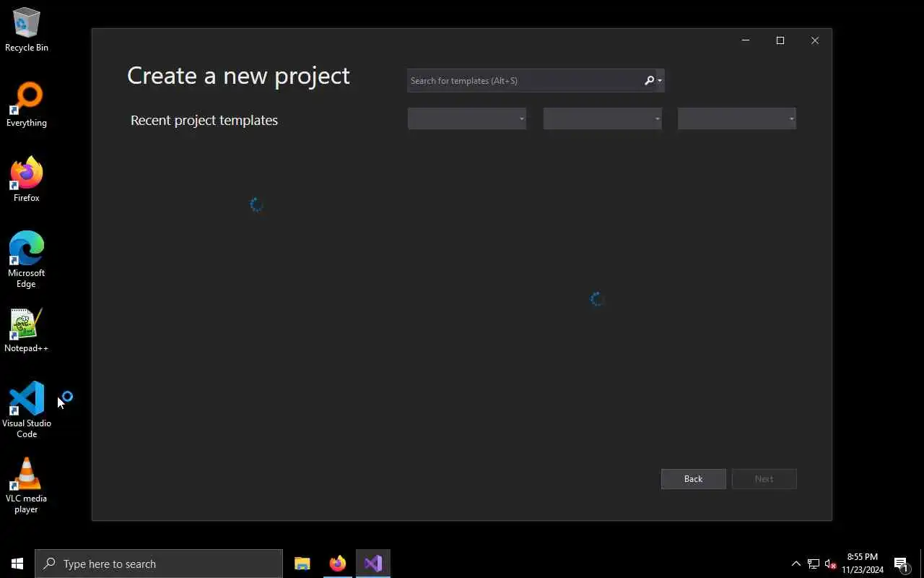Switch to Firefox on the taskbar
Screen dimensions: 924x578
click(x=338, y=564)
